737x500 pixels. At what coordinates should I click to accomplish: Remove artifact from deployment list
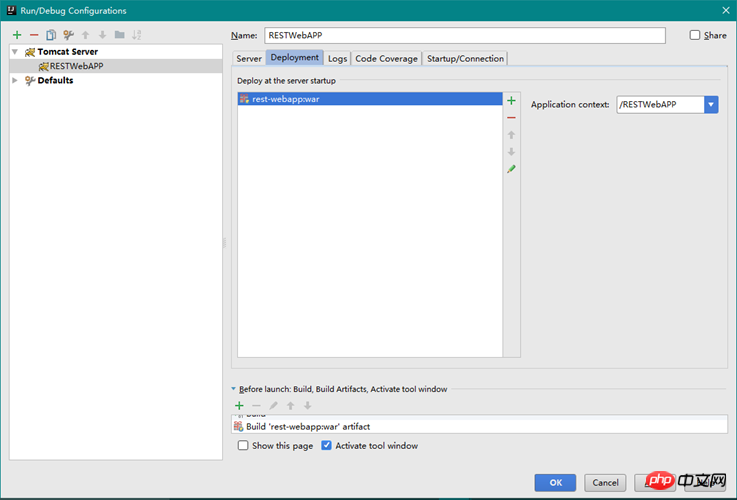coord(511,117)
